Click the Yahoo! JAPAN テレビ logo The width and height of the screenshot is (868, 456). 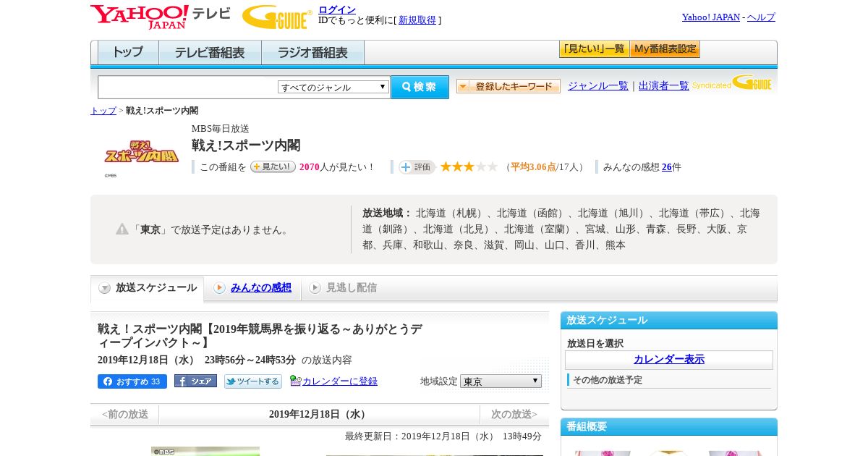coord(161,17)
